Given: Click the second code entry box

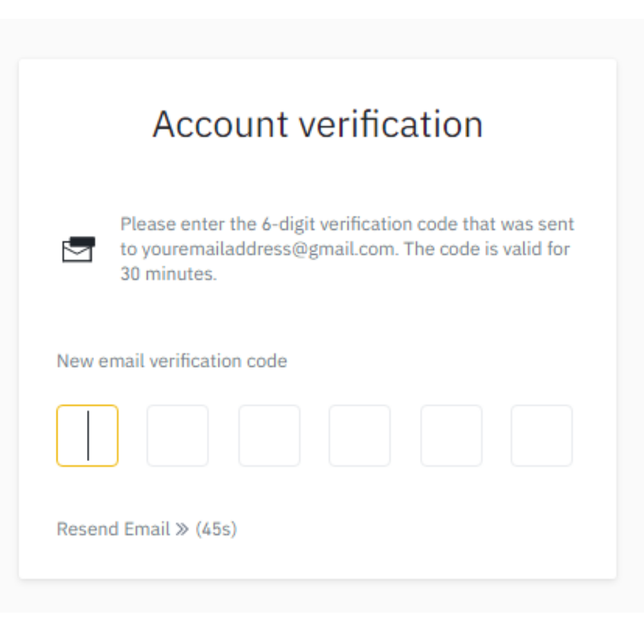Looking at the screenshot, I should pyautogui.click(x=178, y=435).
